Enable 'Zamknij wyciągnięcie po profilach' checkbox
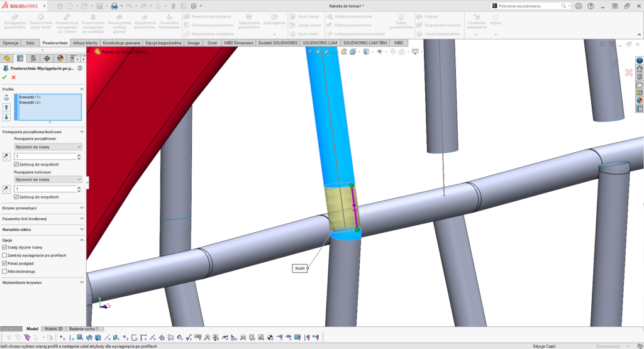This screenshot has height=349, width=644. [5, 255]
